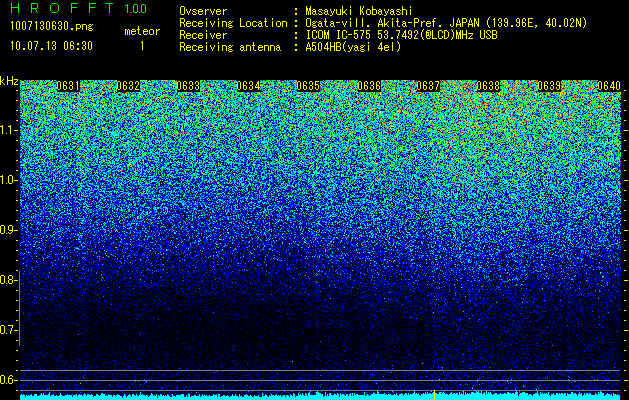
Task: Click the 0.8 kHz axis tick label
Action: point(8,280)
